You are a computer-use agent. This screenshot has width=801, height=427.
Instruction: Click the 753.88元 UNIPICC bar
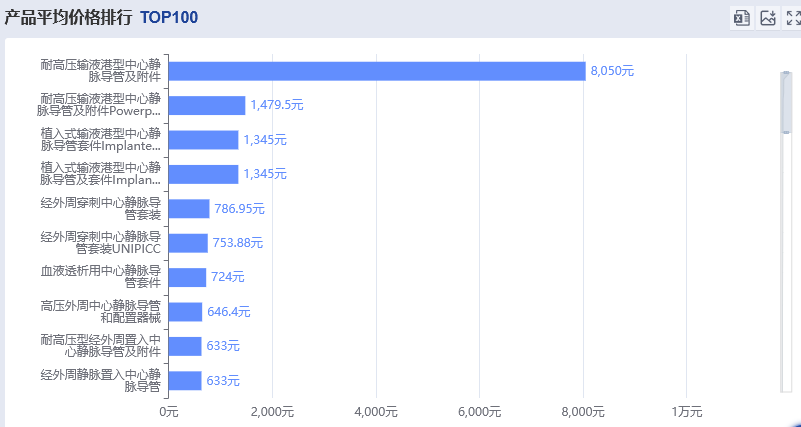coord(187,243)
